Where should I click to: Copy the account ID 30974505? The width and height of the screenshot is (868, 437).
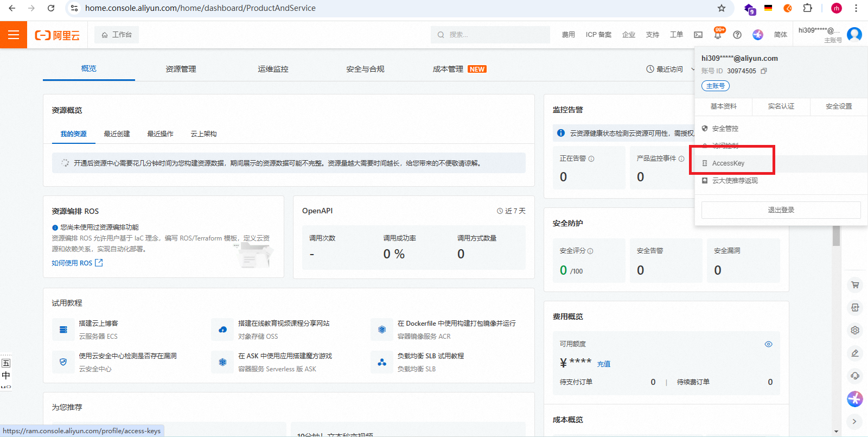click(764, 71)
